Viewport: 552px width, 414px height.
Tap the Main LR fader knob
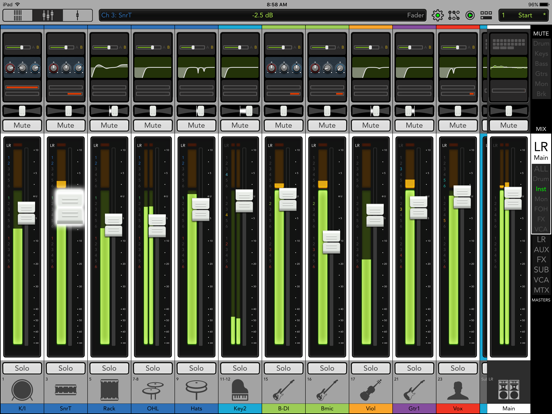click(x=513, y=199)
